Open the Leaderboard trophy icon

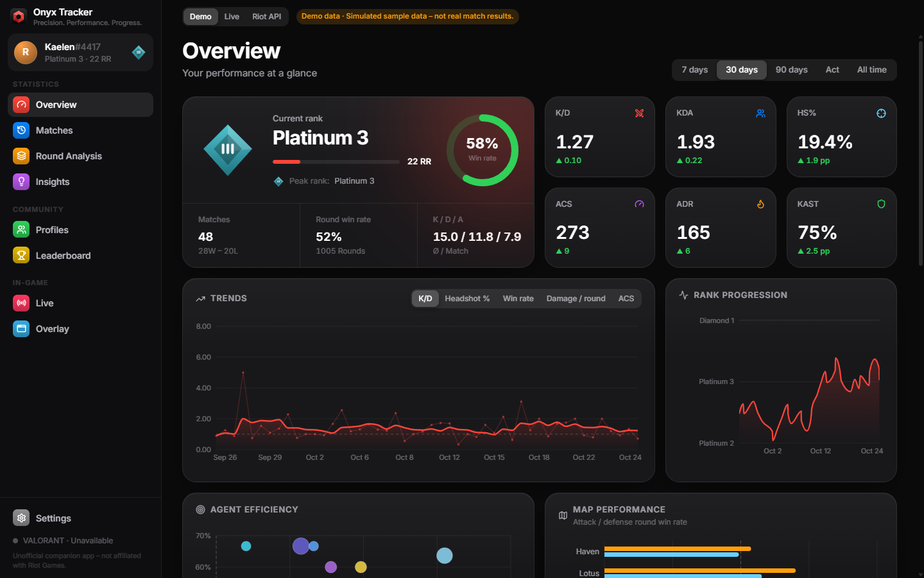pos(21,255)
